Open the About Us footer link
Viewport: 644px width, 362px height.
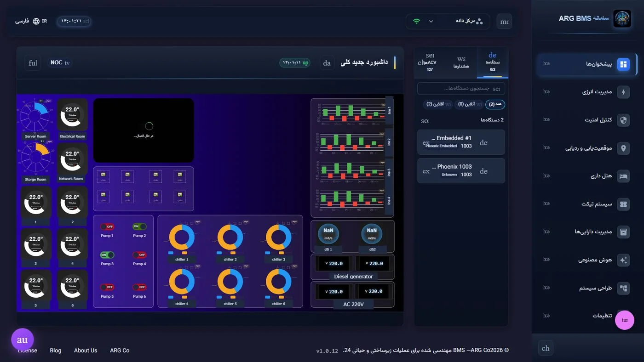pyautogui.click(x=86, y=351)
